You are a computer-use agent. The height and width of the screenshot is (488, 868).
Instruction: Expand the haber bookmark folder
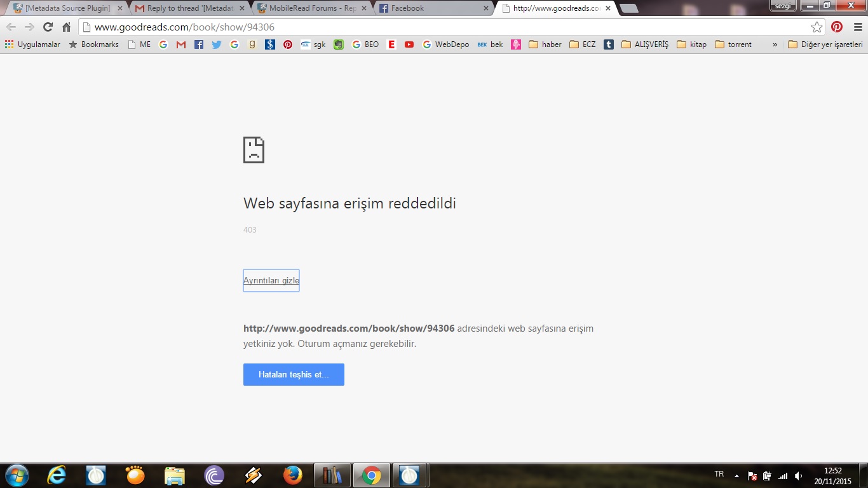coord(545,44)
